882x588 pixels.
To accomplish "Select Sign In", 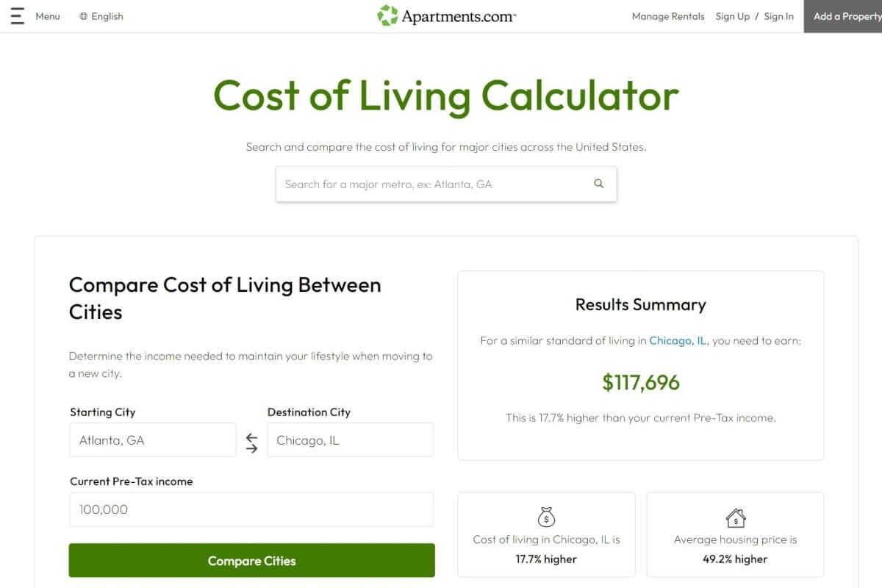I will pyautogui.click(x=778, y=15).
